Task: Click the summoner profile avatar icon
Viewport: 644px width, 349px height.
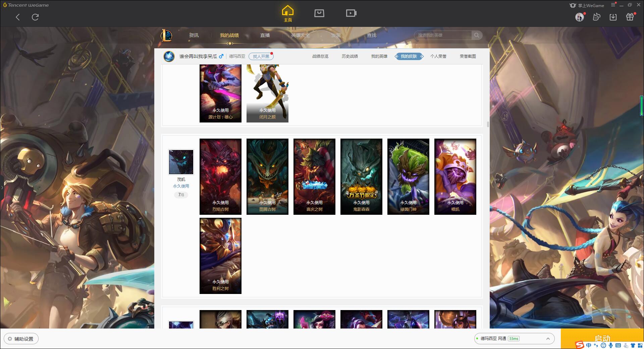Action: tap(169, 56)
